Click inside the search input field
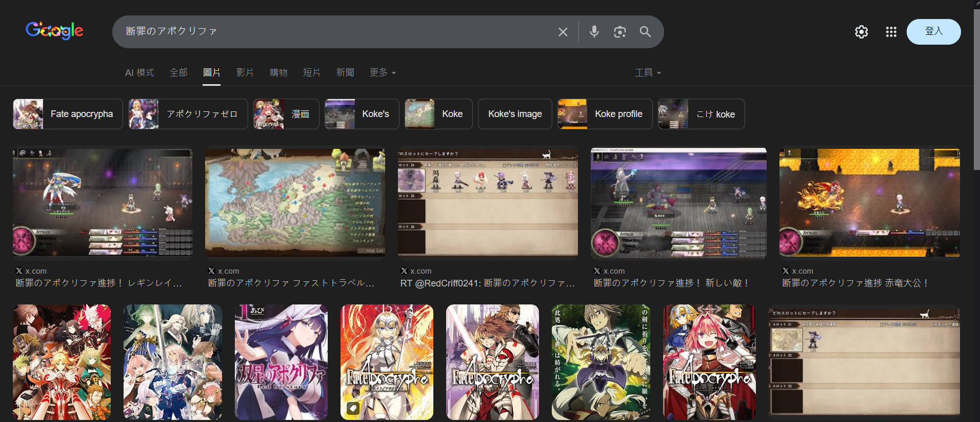The image size is (980, 422). (x=333, y=32)
